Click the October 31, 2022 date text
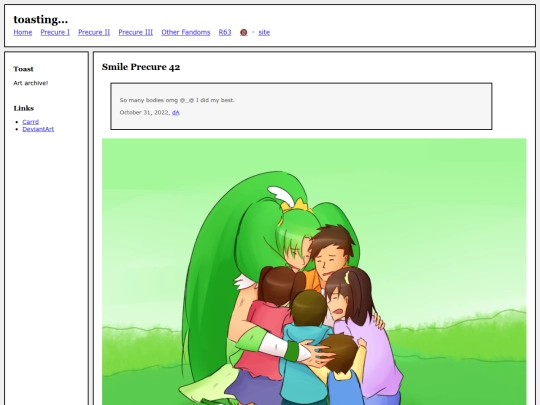540x405 pixels. (144, 113)
